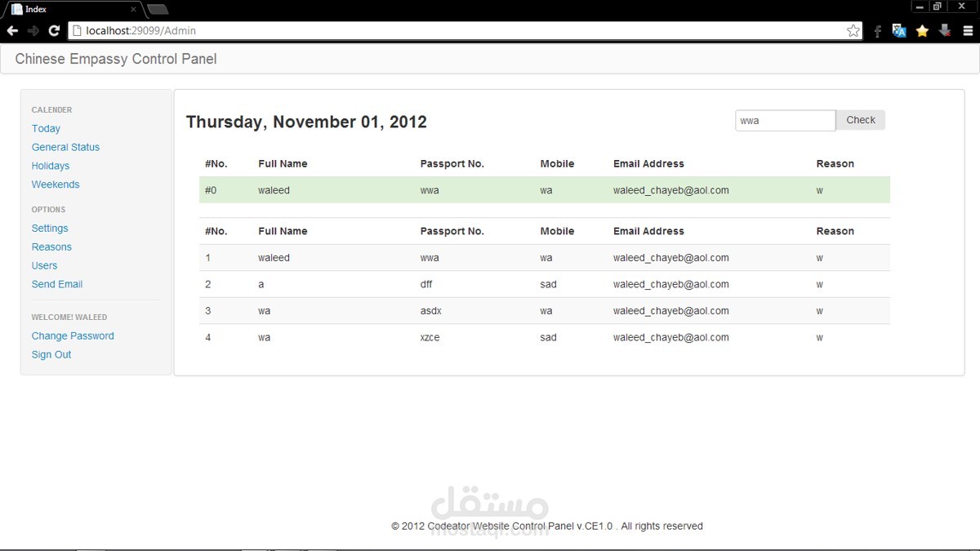980x551 pixels.
Task: Click passport number xzce
Action: (x=430, y=337)
